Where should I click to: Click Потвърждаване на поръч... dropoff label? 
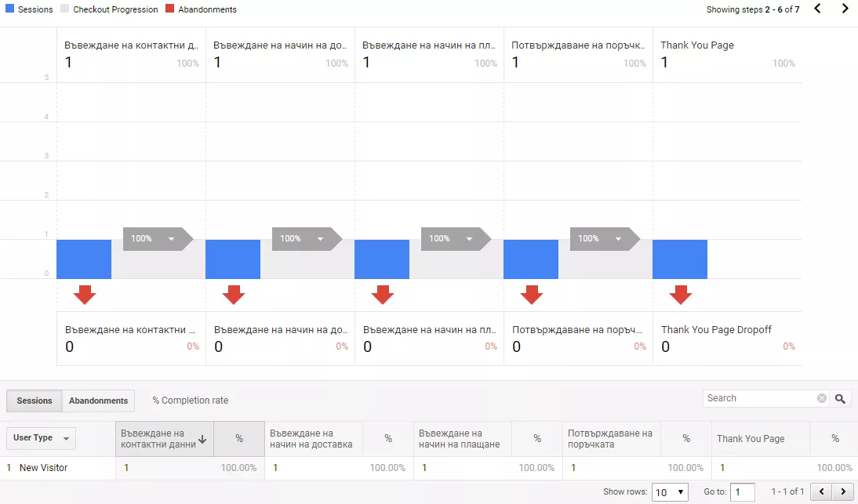coord(577,330)
